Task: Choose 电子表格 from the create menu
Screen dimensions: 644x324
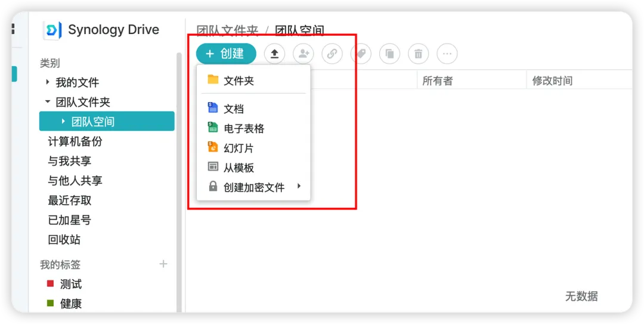Action: [253, 128]
